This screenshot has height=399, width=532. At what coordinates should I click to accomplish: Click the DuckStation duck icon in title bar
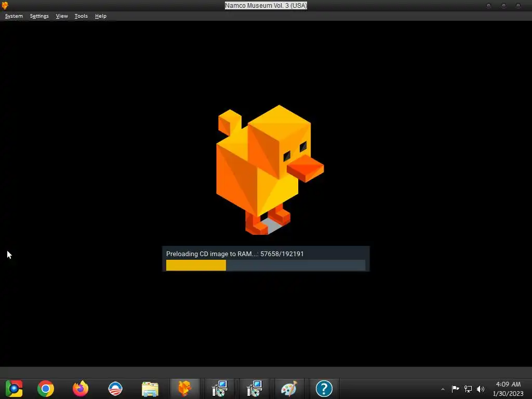(x=5, y=5)
